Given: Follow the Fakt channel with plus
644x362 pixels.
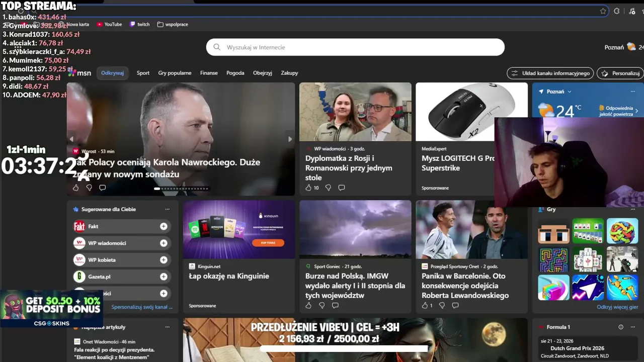Looking at the screenshot, I should 164,226.
